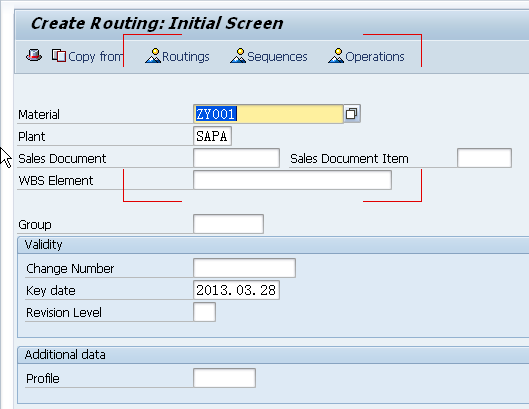Click the Operations toolbar label
Viewport: 529px width, 409px height.
pyautogui.click(x=375, y=56)
